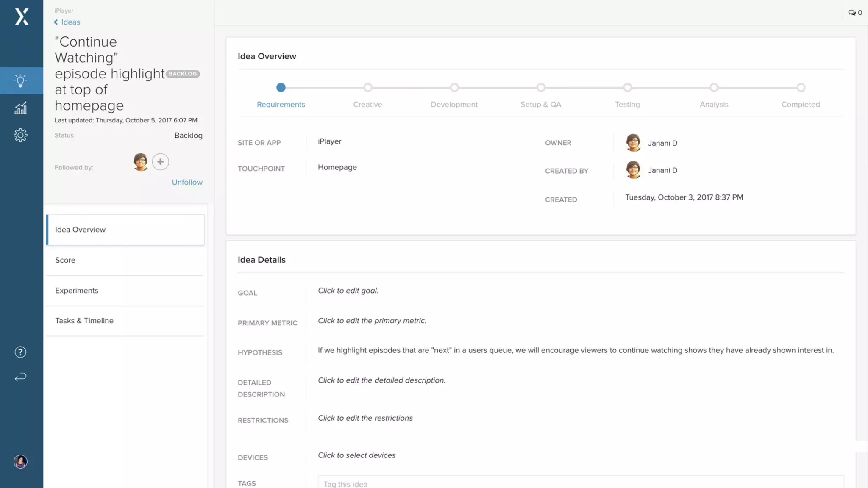Click the return arrow icon in sidebar
Viewport: 868px width, 488px height.
point(20,377)
